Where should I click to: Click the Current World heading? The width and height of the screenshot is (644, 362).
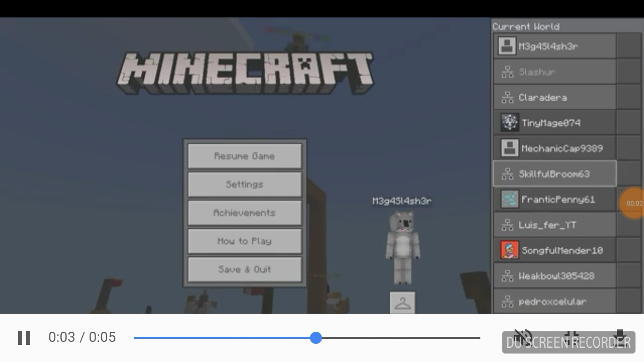tap(526, 27)
